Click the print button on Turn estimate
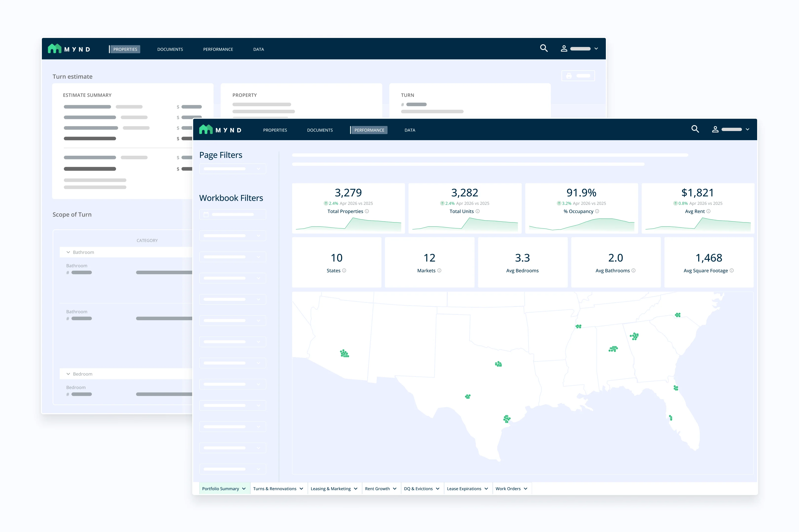The image size is (799, 532). (578, 76)
